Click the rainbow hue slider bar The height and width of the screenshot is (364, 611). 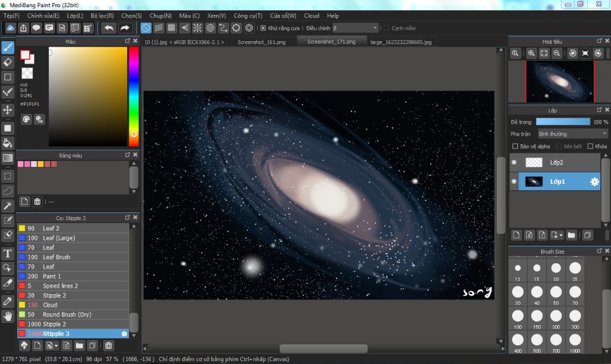pos(134,96)
